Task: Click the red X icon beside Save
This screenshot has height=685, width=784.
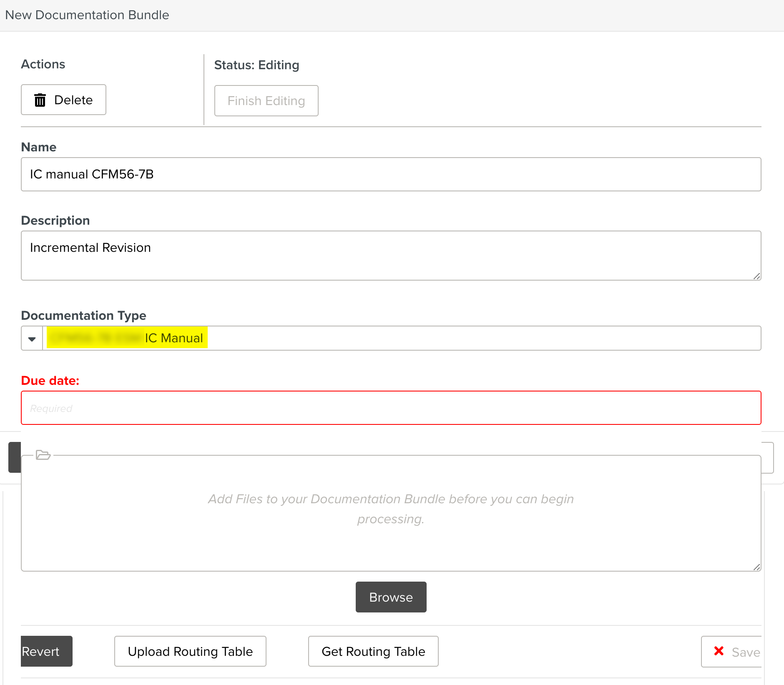Action: click(x=719, y=651)
